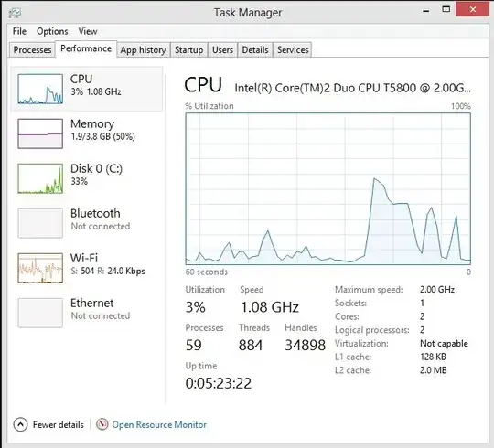
Task: Click the large CPU utilization graph
Action: [x=328, y=188]
